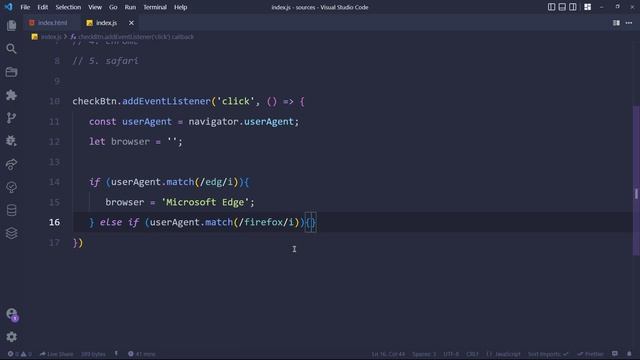Click the Customize Layout icon

(587, 7)
